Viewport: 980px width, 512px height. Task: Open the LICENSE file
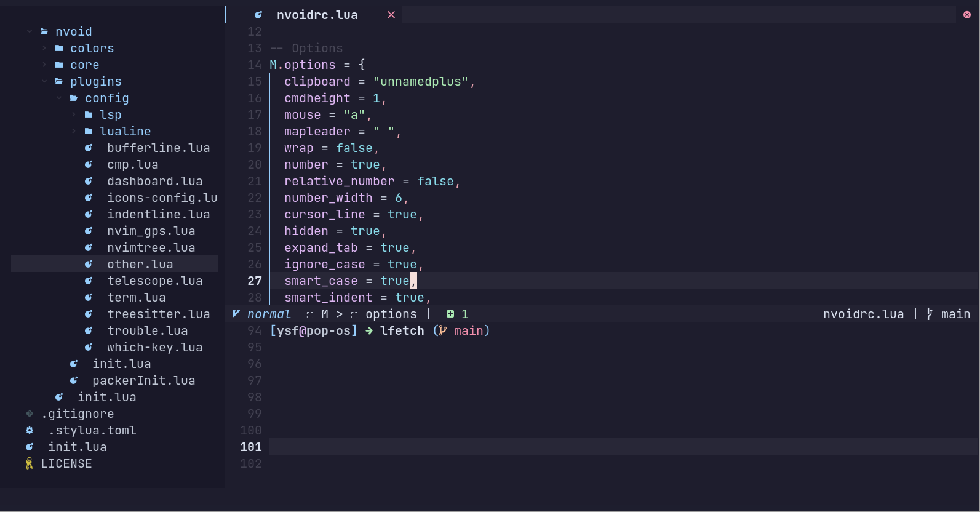tap(66, 463)
